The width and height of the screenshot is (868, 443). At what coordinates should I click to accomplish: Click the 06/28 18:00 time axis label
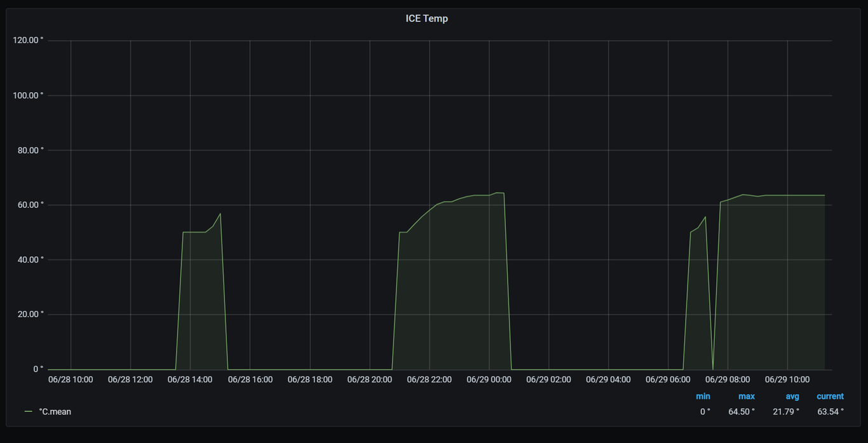point(309,379)
